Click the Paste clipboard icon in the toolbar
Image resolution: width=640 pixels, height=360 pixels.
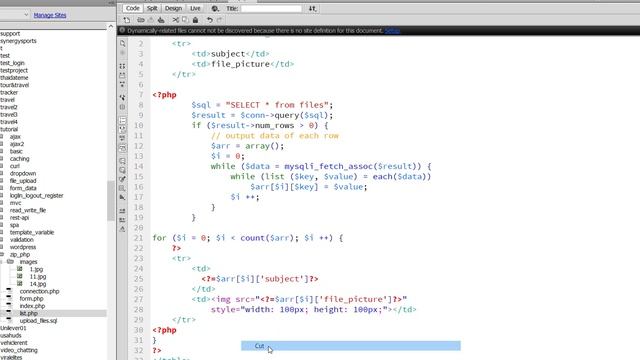196,20
